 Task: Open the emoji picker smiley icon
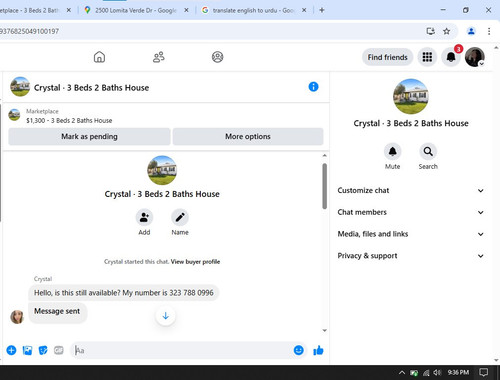pyautogui.click(x=299, y=350)
